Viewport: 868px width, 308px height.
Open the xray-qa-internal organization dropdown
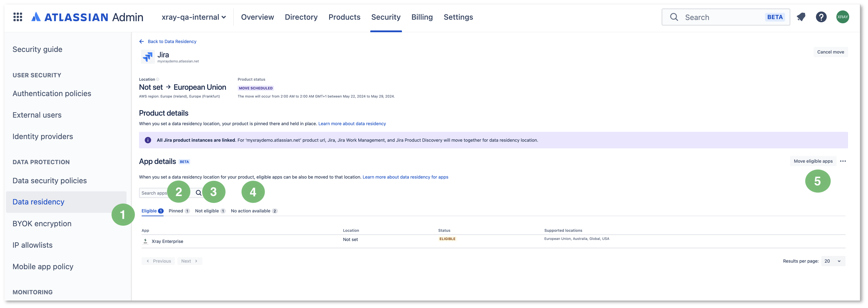tap(193, 17)
